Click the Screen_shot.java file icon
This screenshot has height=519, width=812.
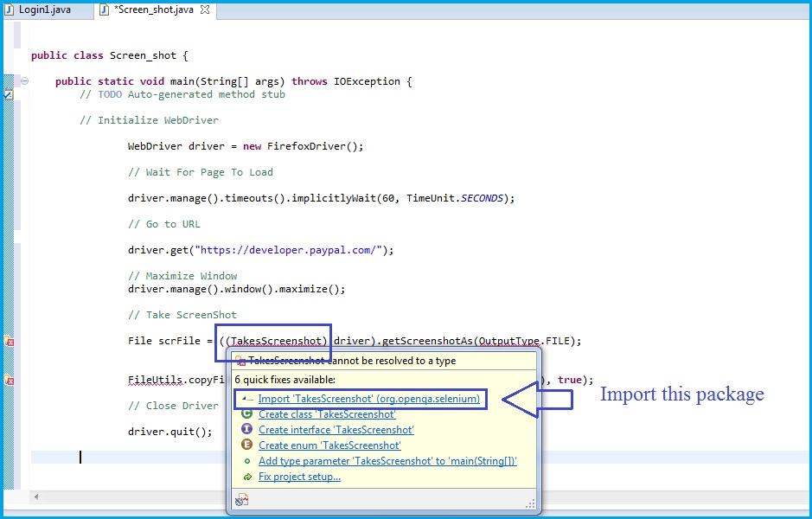point(104,10)
